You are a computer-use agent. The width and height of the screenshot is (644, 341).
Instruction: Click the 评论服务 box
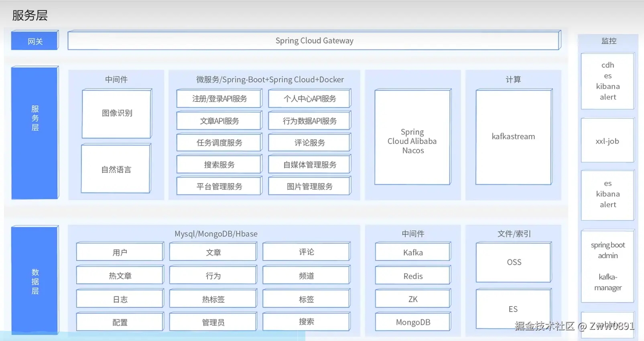coord(309,142)
